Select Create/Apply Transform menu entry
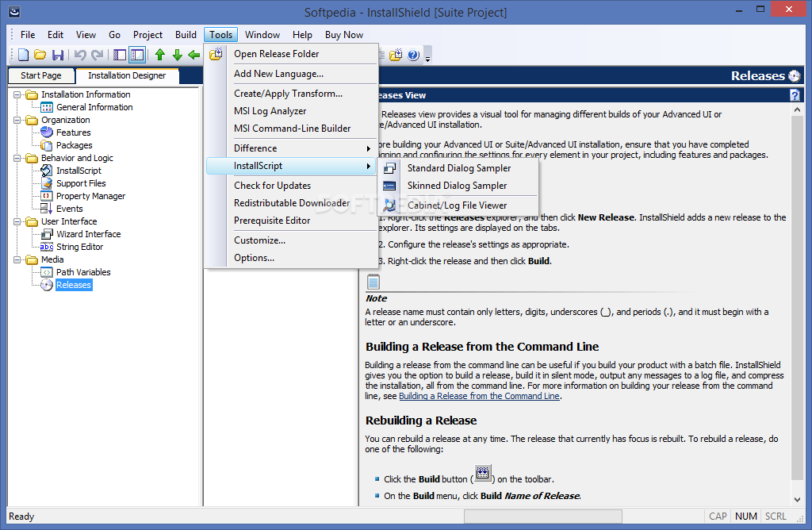Image resolution: width=812 pixels, height=530 pixels. (x=291, y=94)
